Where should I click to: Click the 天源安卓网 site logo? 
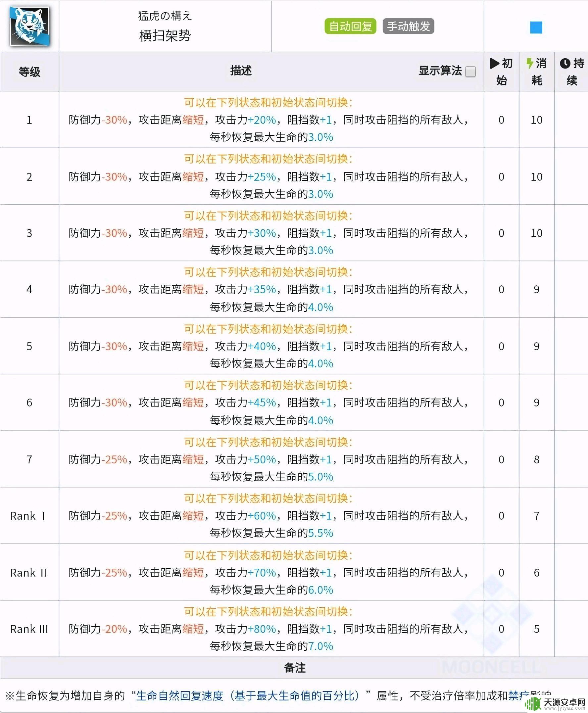[555, 703]
